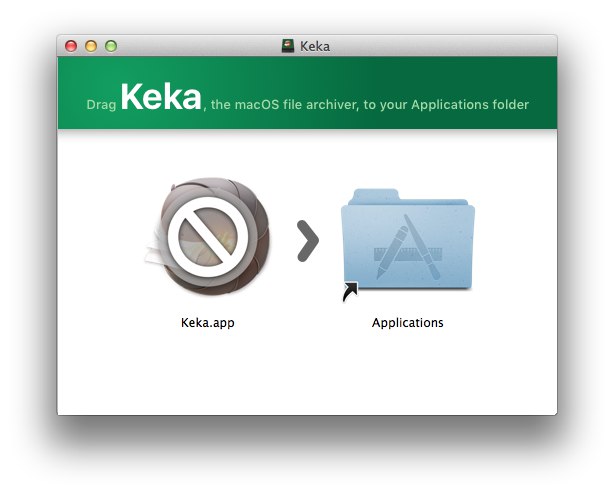This screenshot has height=494, width=614.
Task: Click the Keka disk icon in title bar
Action: (x=288, y=46)
